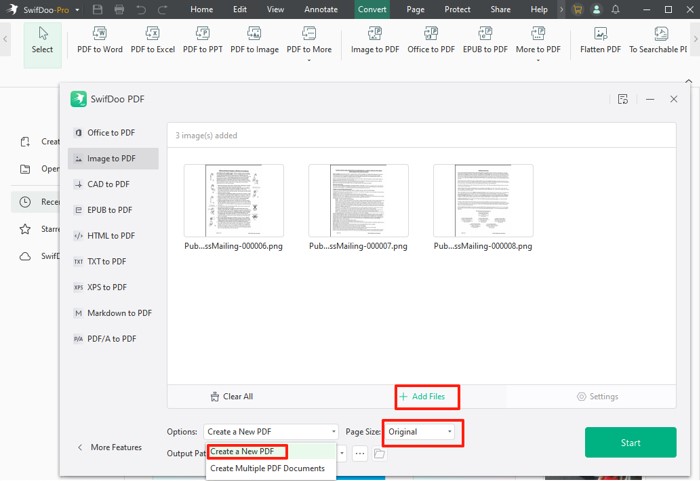The height and width of the screenshot is (481, 700).
Task: Choose PDF to PPT conversion
Action: [x=203, y=40]
